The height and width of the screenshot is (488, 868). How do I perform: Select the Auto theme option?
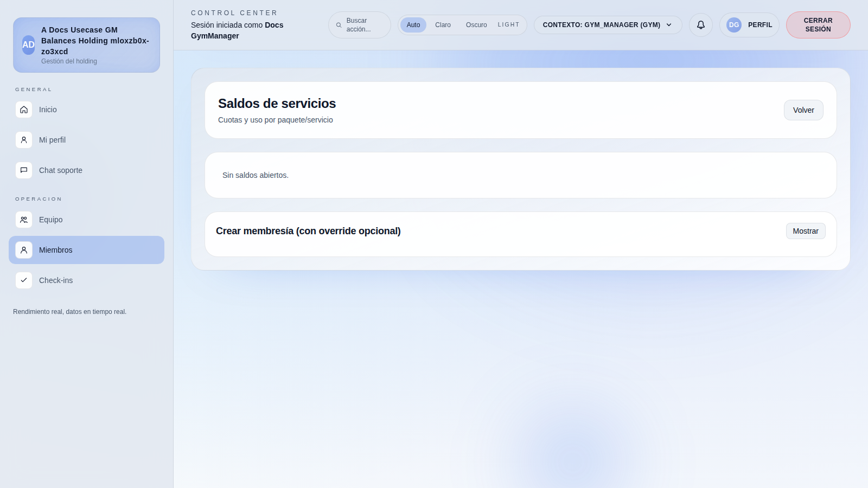coord(413,24)
